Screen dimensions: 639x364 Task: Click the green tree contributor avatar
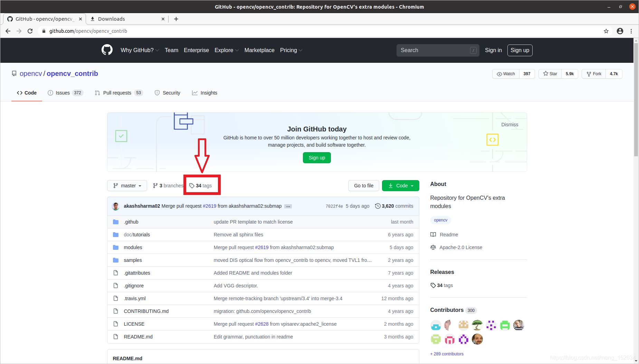tap(477, 325)
